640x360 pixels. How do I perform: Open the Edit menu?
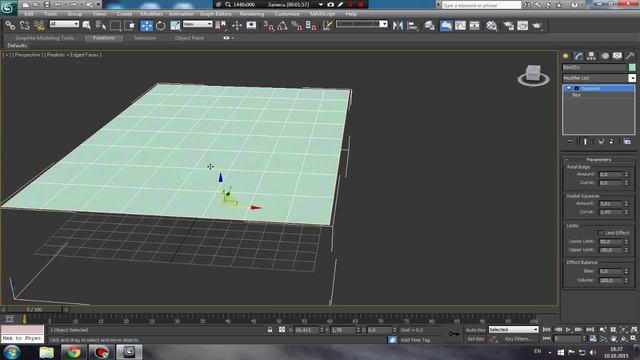29,14
